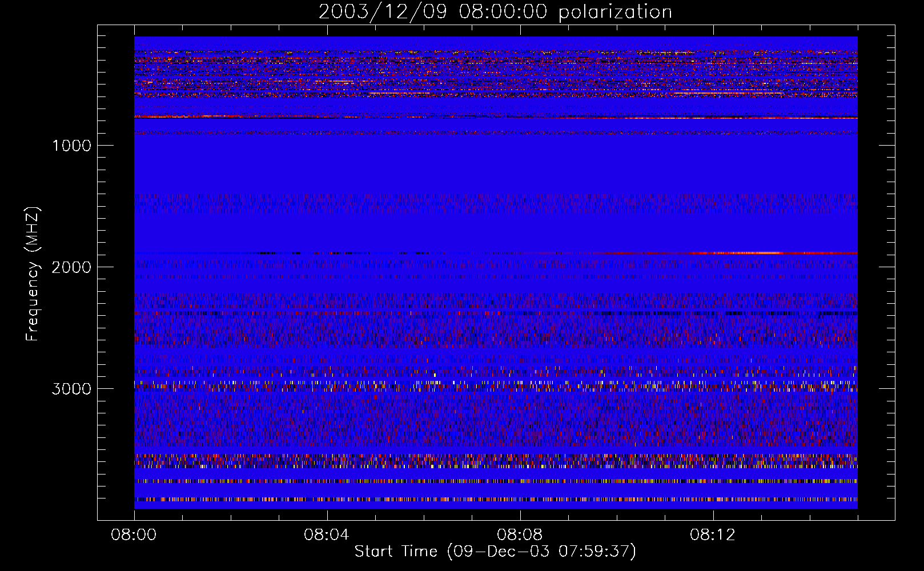This screenshot has width=924, height=571.
Task: Click the 08:00 time tick label
Action: [134, 535]
